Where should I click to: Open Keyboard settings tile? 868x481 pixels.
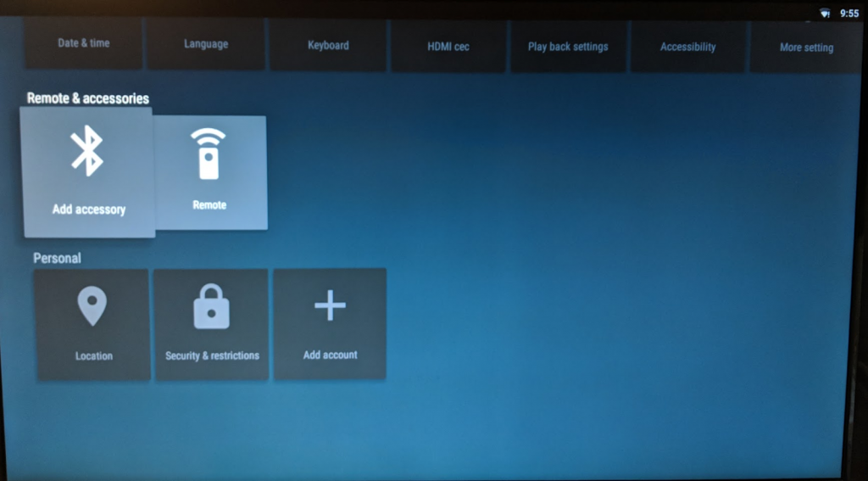tap(328, 45)
